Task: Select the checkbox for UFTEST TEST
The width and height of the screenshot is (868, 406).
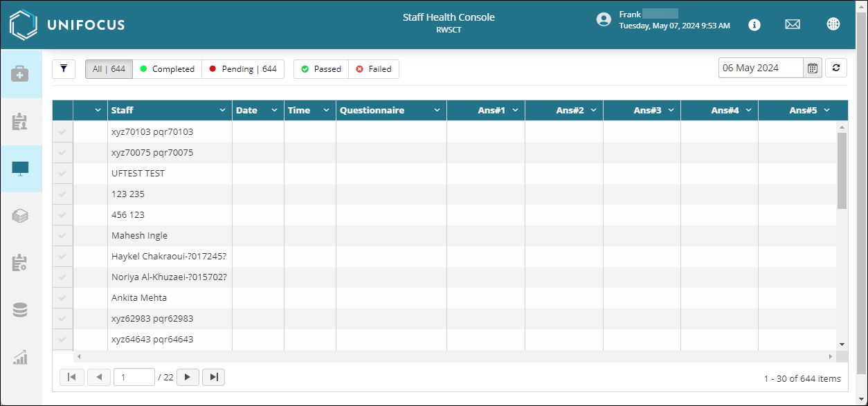Action: [62, 173]
